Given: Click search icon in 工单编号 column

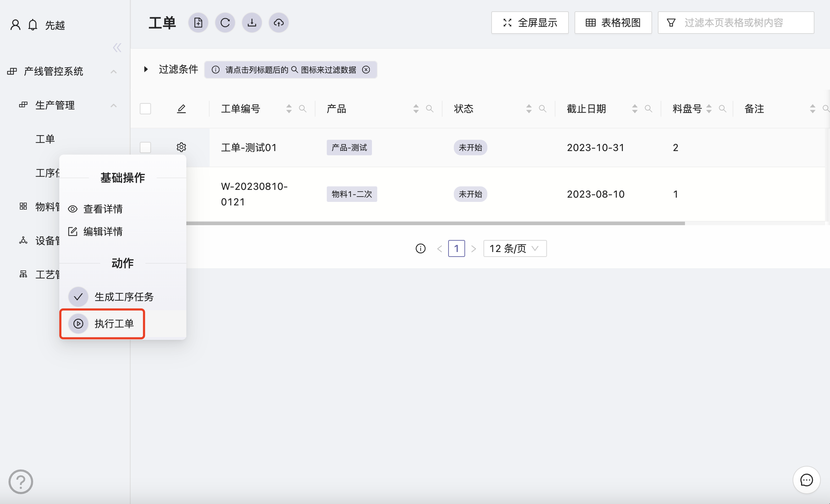Looking at the screenshot, I should tap(302, 109).
